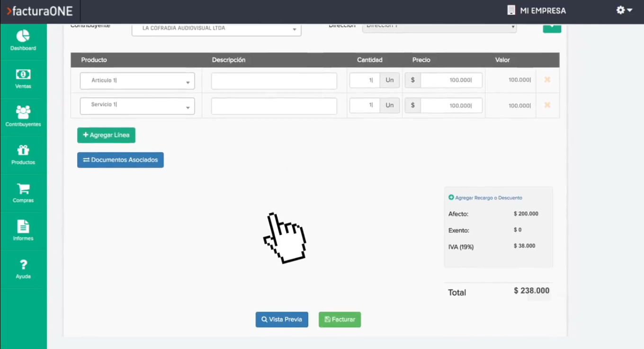The height and width of the screenshot is (349, 644).
Task: Click MI EMPRESA in top bar
Action: pos(537,10)
